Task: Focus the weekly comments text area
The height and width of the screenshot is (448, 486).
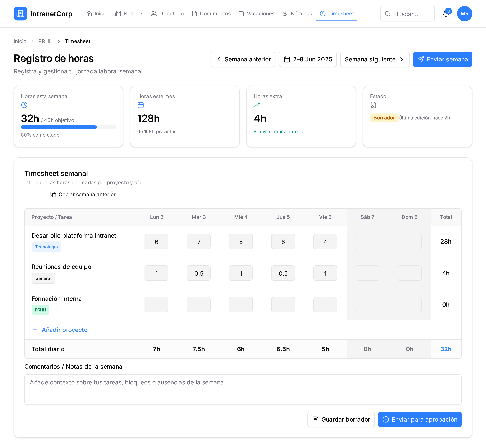Action: (243, 390)
